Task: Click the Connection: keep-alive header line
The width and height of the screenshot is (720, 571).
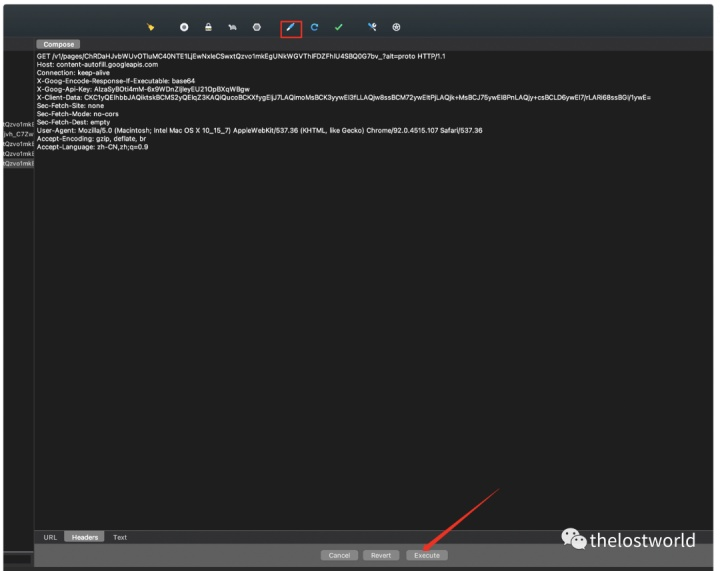Action: tap(73, 73)
